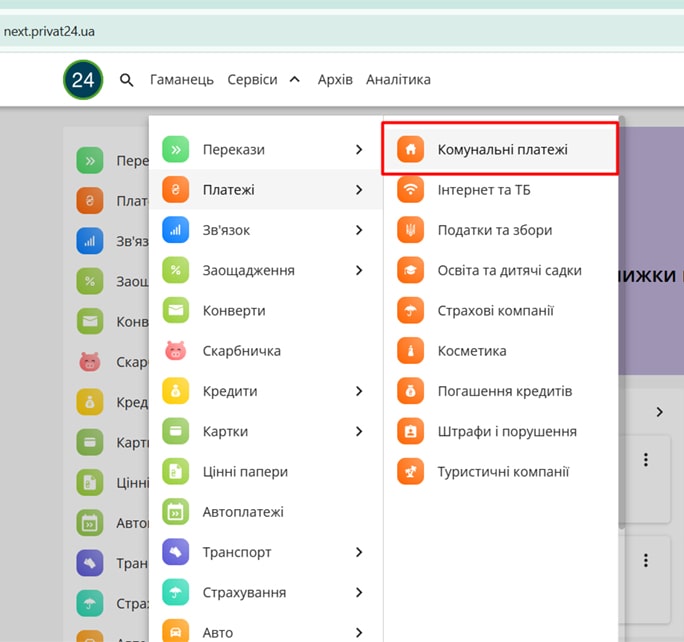
Task: Expand the Кредити submenu arrow
Action: pyautogui.click(x=359, y=391)
